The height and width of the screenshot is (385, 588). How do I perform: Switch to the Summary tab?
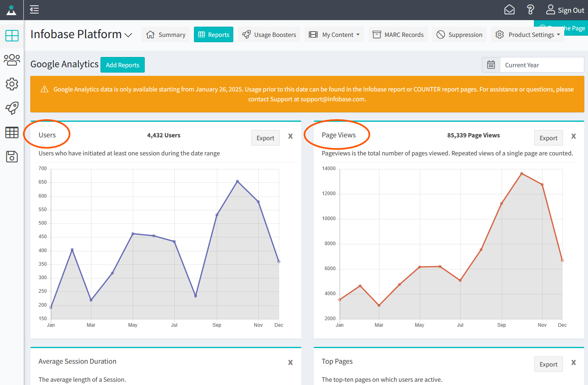pos(166,34)
